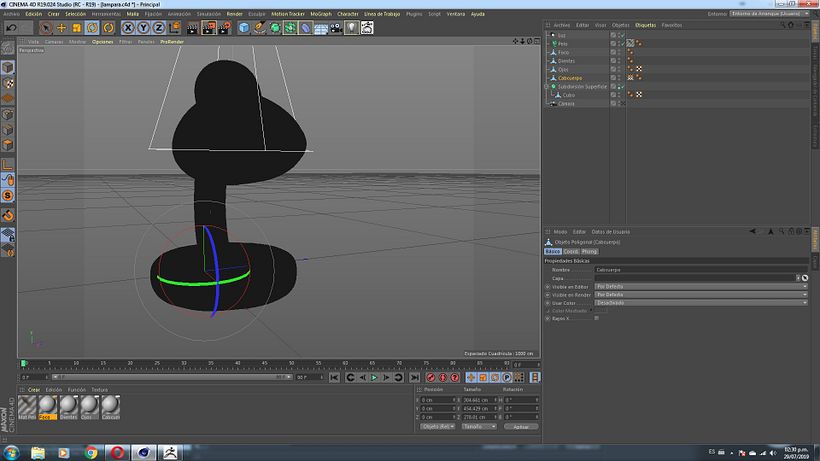
Task: Add a floor/environment object icon
Action: pos(321,28)
